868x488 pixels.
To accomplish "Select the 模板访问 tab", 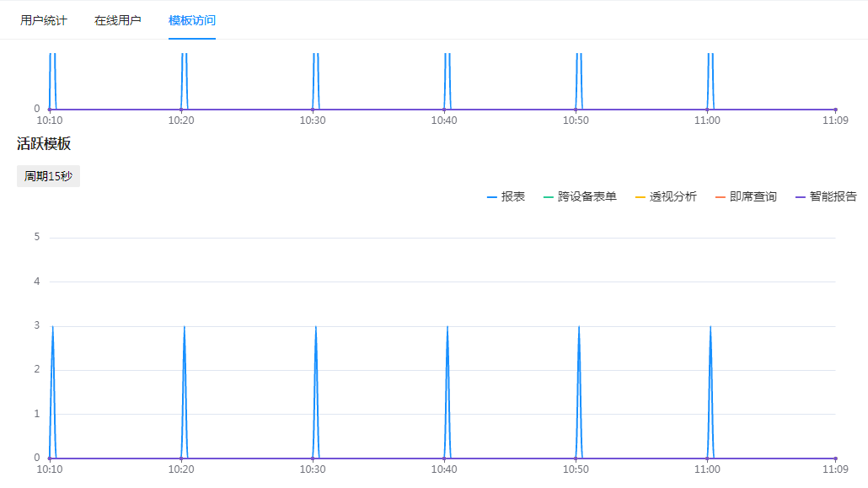I will [192, 20].
